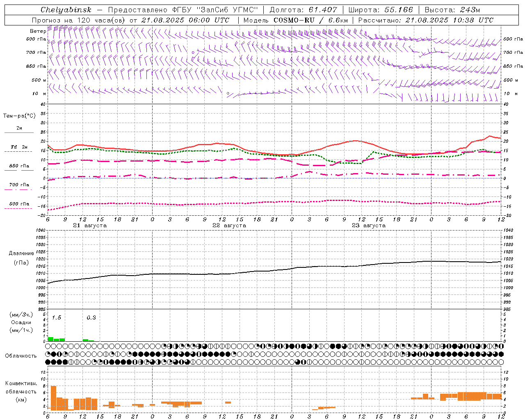Viewport: 525px width, 420px height.
Task: Click the Давление pressure panel label
Action: point(21,253)
